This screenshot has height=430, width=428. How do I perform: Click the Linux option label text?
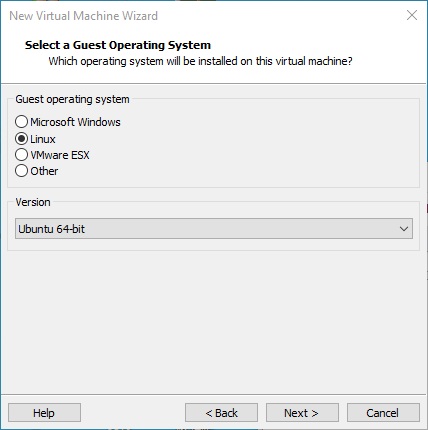coord(43,139)
